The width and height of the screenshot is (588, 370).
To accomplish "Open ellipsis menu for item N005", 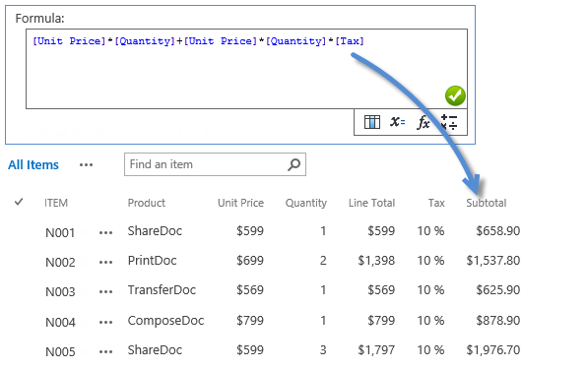I will pos(105,351).
